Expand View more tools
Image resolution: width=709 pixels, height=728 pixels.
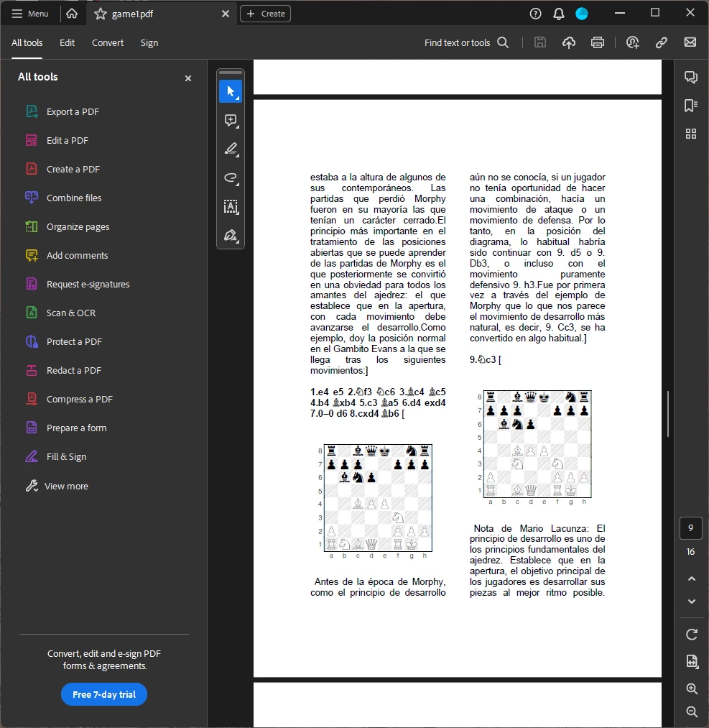tap(57, 486)
